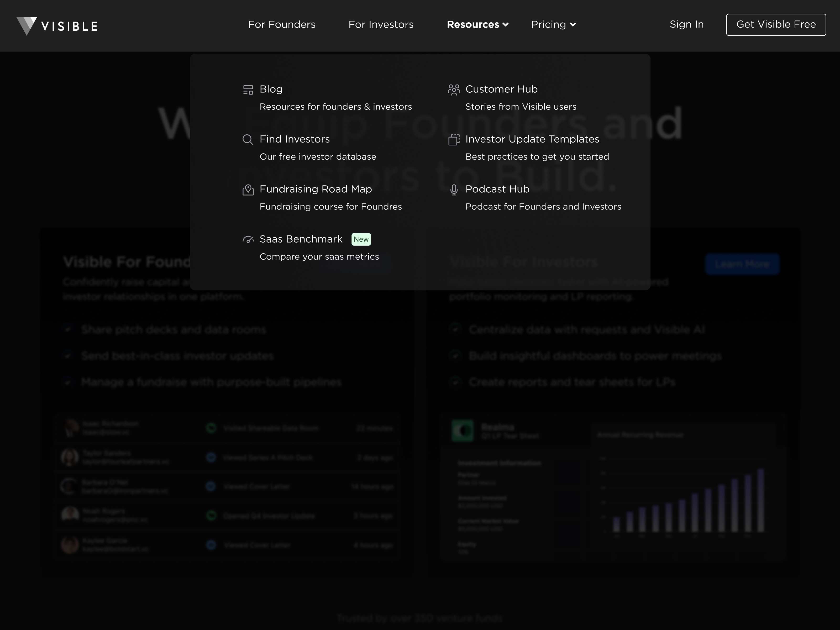Screen dimensions: 840x630
Task: Click the Visible logo in the header
Action: [57, 26]
